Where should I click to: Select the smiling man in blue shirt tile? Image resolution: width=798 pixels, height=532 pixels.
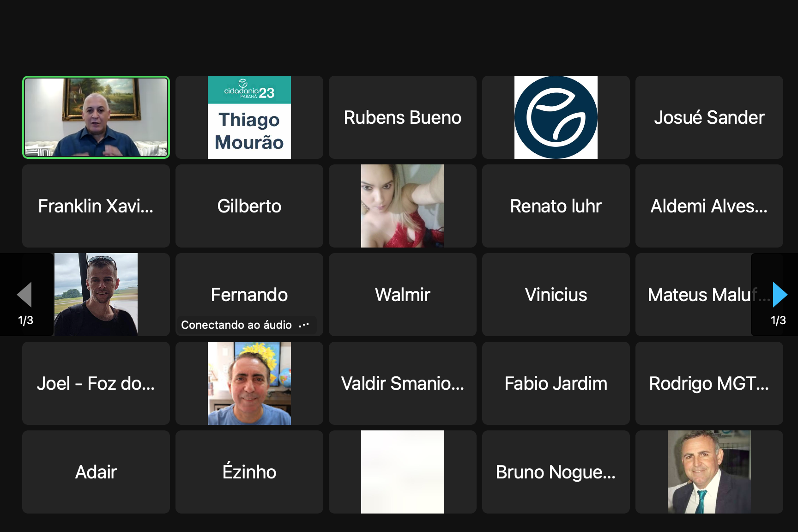click(249, 383)
